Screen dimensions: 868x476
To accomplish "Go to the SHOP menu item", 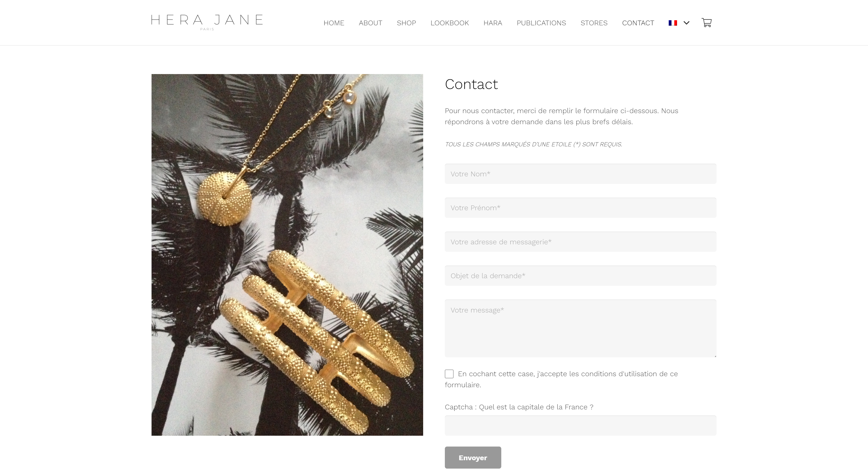I will click(x=406, y=23).
